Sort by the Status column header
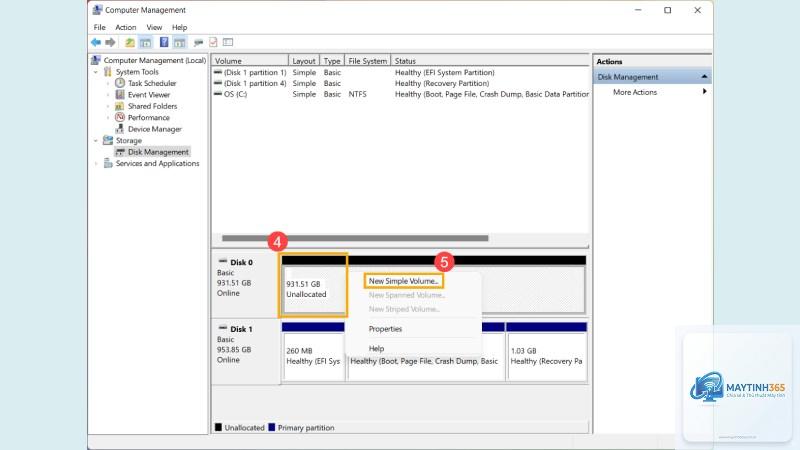The width and height of the screenshot is (800, 450). pos(490,61)
